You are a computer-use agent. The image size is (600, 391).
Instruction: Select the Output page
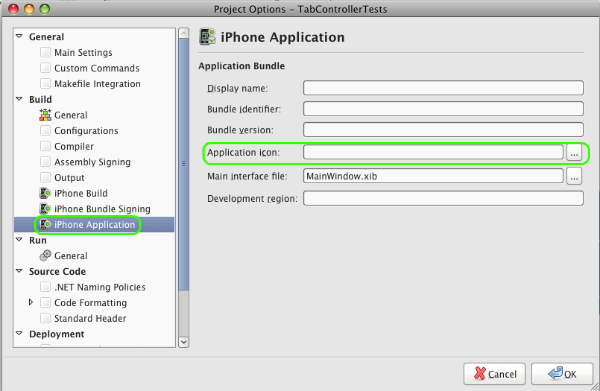click(x=69, y=178)
